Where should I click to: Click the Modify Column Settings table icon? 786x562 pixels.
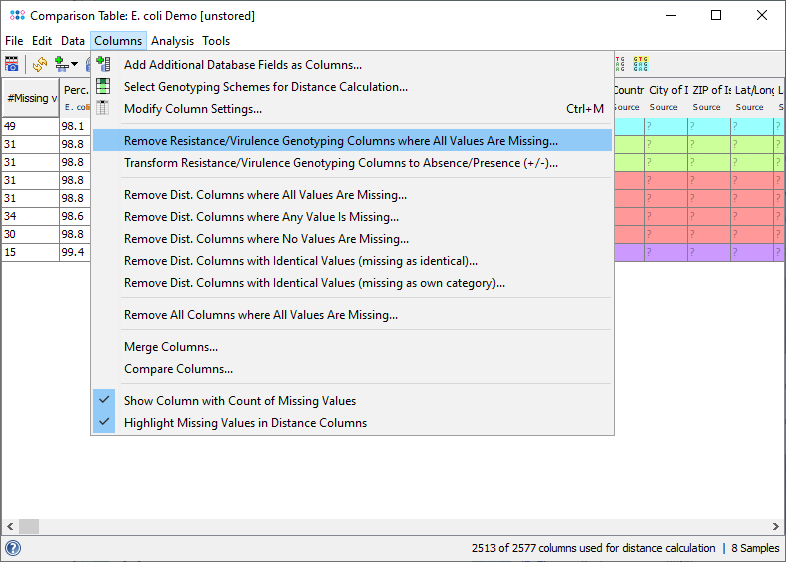pos(103,109)
